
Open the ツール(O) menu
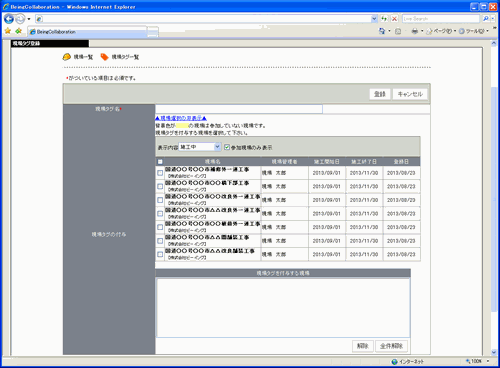(474, 31)
